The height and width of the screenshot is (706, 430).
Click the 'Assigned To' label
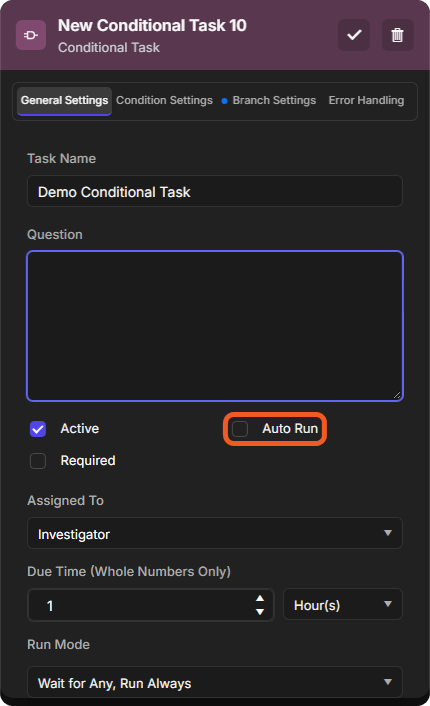coord(65,501)
